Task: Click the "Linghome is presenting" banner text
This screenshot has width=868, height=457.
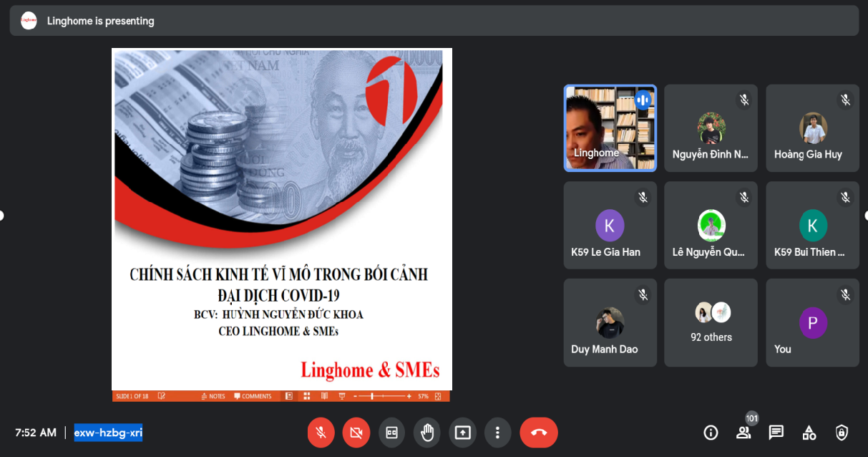Action: point(101,21)
